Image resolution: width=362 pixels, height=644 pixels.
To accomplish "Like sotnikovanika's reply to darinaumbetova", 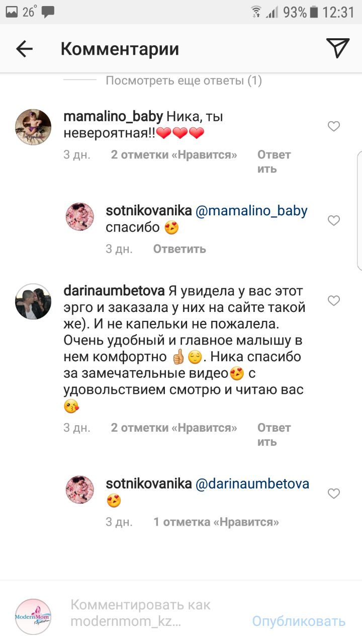I will coord(334,494).
